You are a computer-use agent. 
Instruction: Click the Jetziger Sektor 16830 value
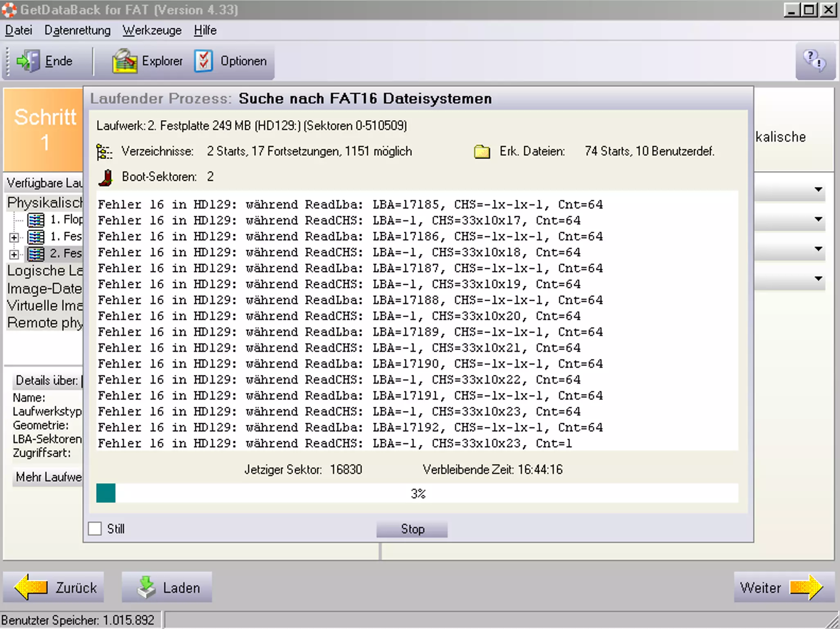(346, 469)
